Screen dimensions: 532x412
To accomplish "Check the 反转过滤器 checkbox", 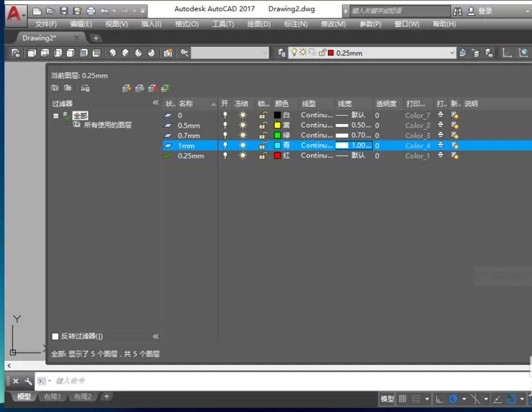I will click(55, 336).
